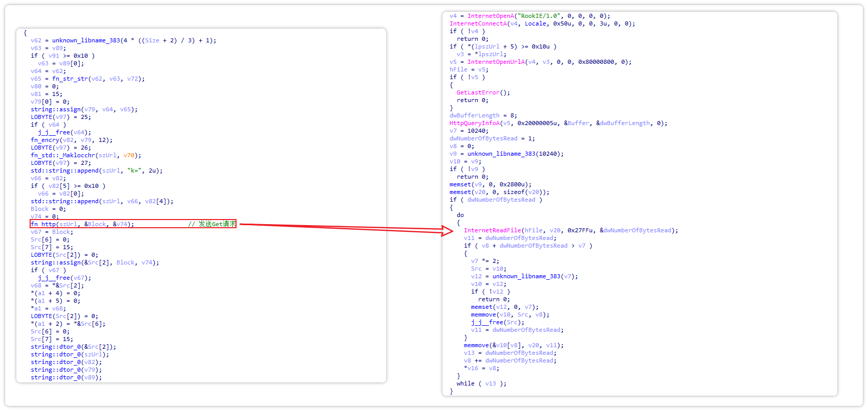868x411 pixels.
Task: Click the 'string::dtor_0(szUrl);' call
Action: [69, 354]
